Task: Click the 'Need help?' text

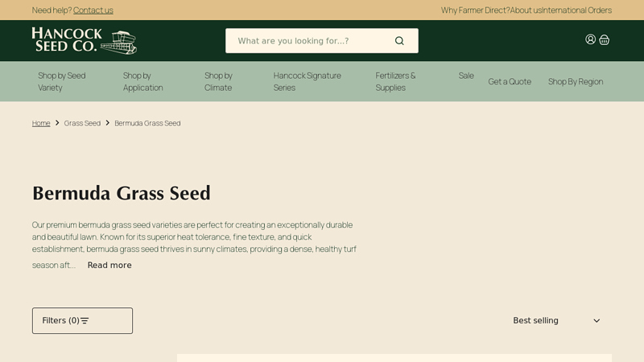Action: tap(52, 10)
